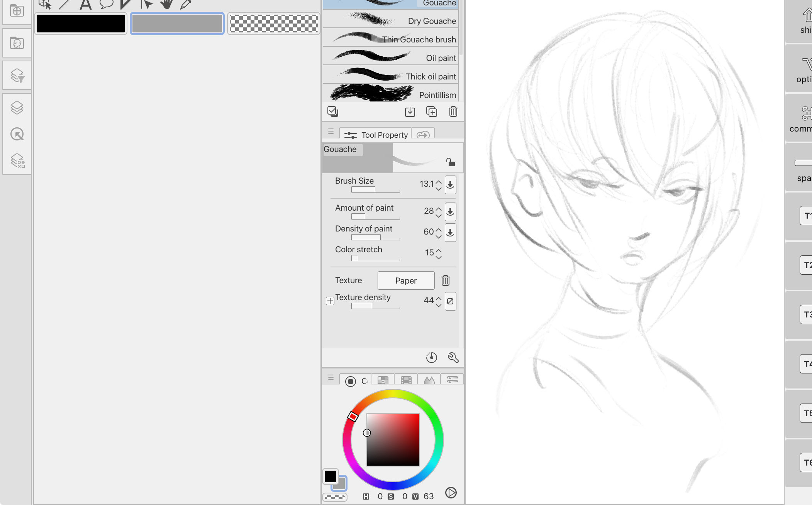This screenshot has width=812, height=505.
Task: Open sub tool detail wrench icon
Action: [453, 358]
